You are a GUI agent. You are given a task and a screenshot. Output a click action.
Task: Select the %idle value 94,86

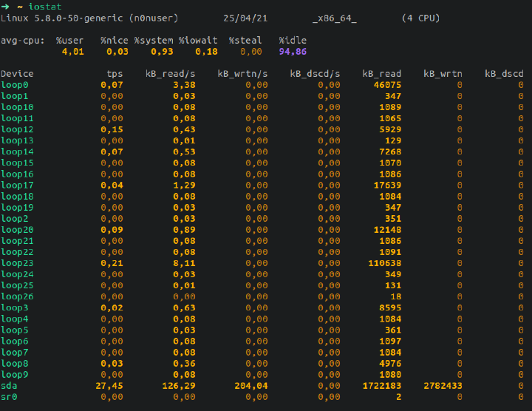click(293, 52)
